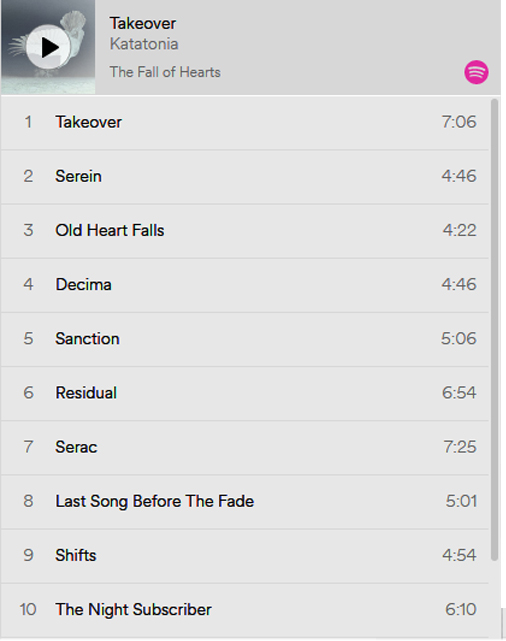Viewport: 506px width, 641px height.
Task: Choose the Serac track
Action: 245,447
